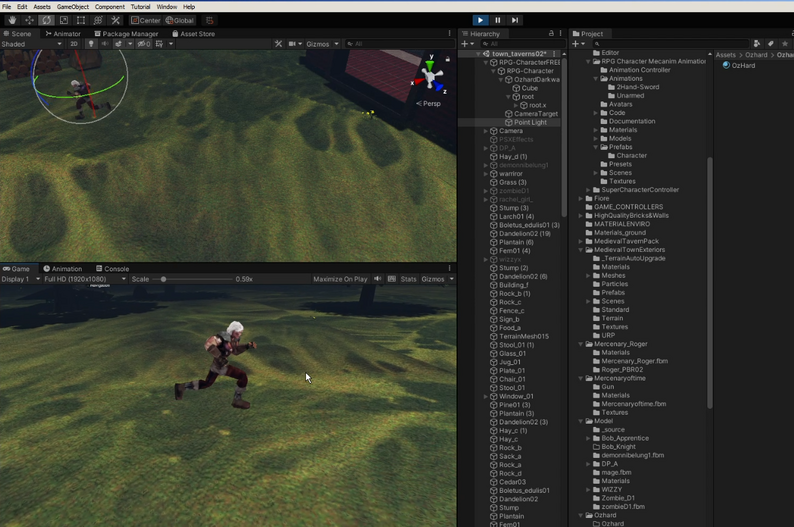Toggle 2D view in Scene
Image resolution: width=794 pixels, height=527 pixels.
[x=74, y=44]
